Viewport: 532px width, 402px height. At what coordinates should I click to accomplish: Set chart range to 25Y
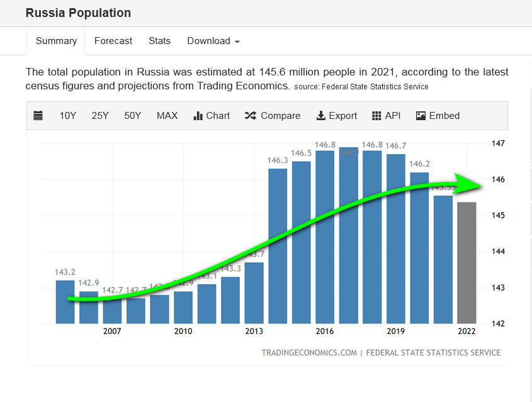(x=100, y=116)
